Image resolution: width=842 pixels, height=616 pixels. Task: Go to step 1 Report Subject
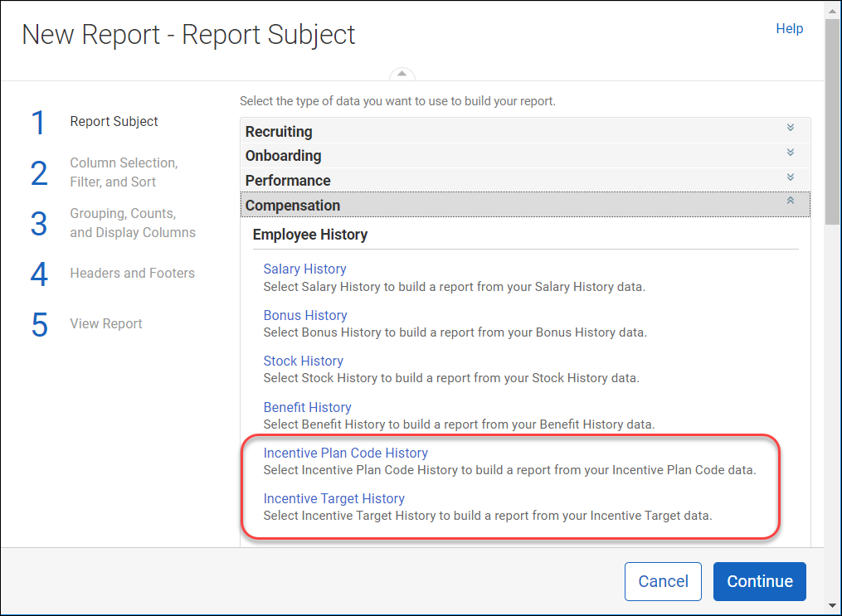(113, 121)
